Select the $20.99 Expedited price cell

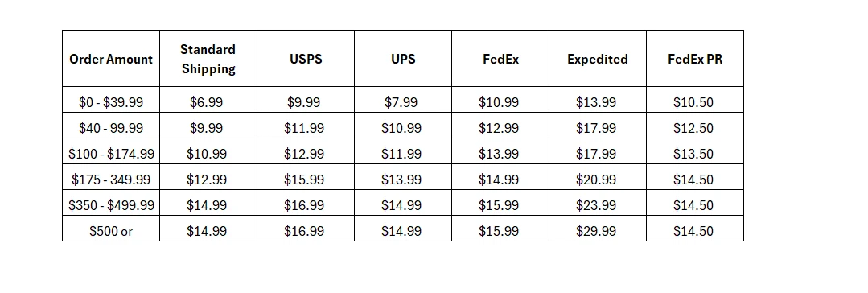pos(598,177)
